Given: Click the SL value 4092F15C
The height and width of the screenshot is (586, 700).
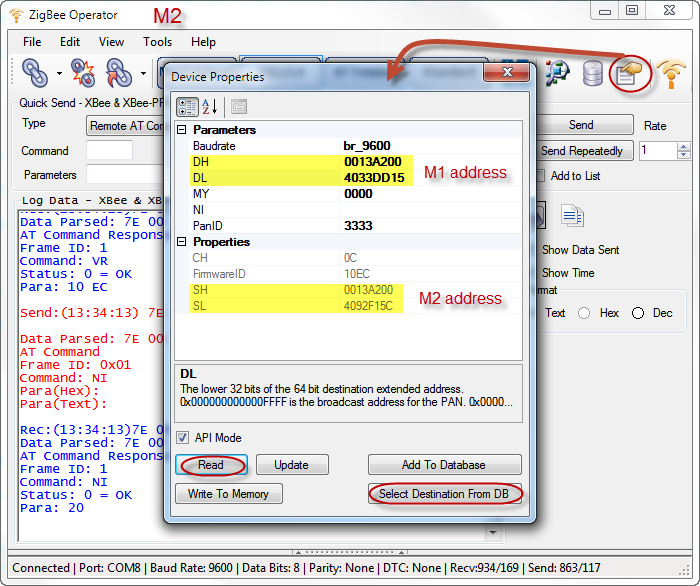Looking at the screenshot, I should coord(368,306).
